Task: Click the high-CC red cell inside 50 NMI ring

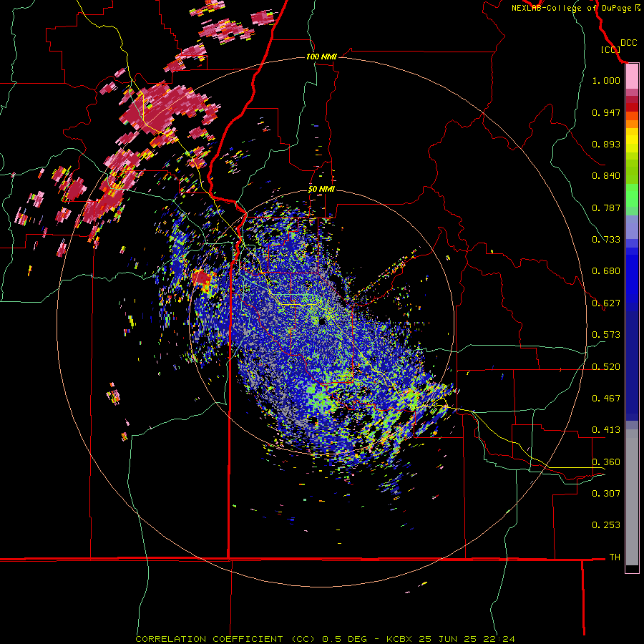Action: 203,278
